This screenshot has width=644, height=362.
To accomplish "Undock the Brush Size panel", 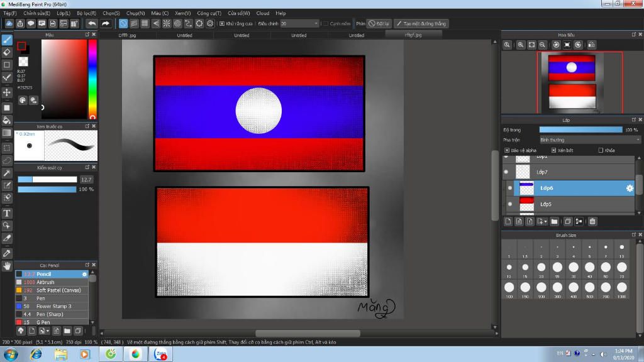I will [x=634, y=234].
